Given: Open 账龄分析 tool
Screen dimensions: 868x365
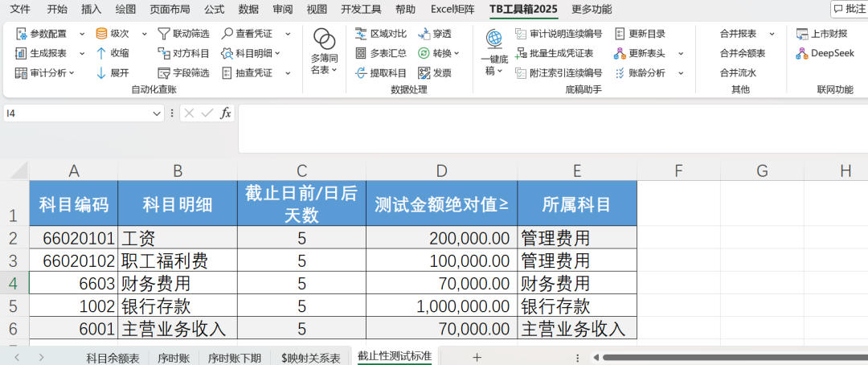Looking at the screenshot, I should click(x=641, y=72).
